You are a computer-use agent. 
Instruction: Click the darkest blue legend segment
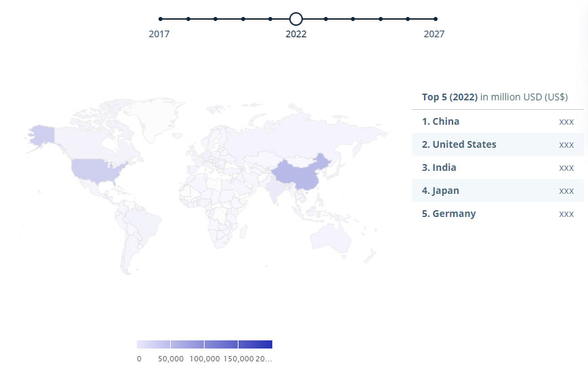pyautogui.click(x=255, y=344)
